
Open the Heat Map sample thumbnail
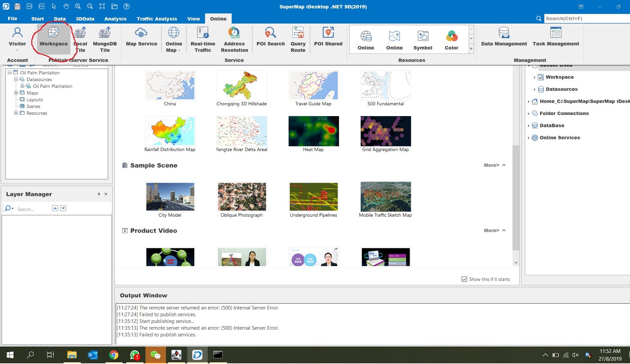coord(313,131)
